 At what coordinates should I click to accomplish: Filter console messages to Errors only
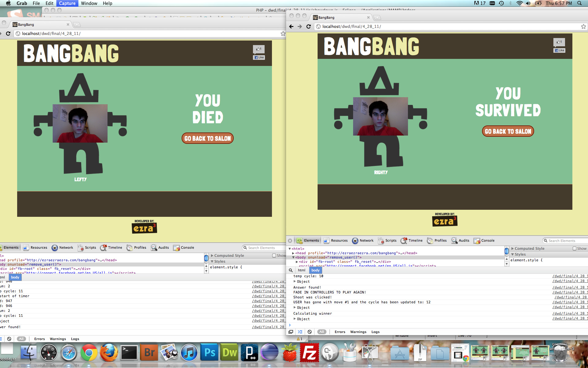click(340, 332)
